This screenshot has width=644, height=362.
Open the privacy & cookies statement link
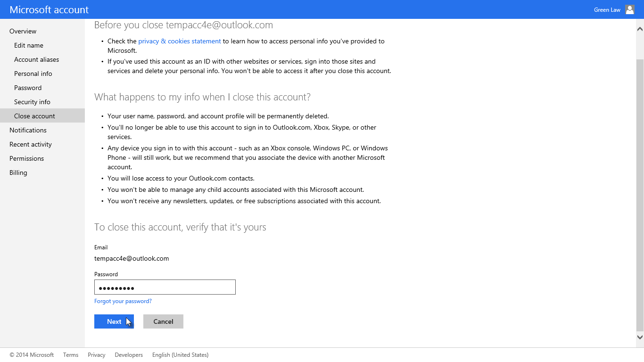click(x=179, y=41)
